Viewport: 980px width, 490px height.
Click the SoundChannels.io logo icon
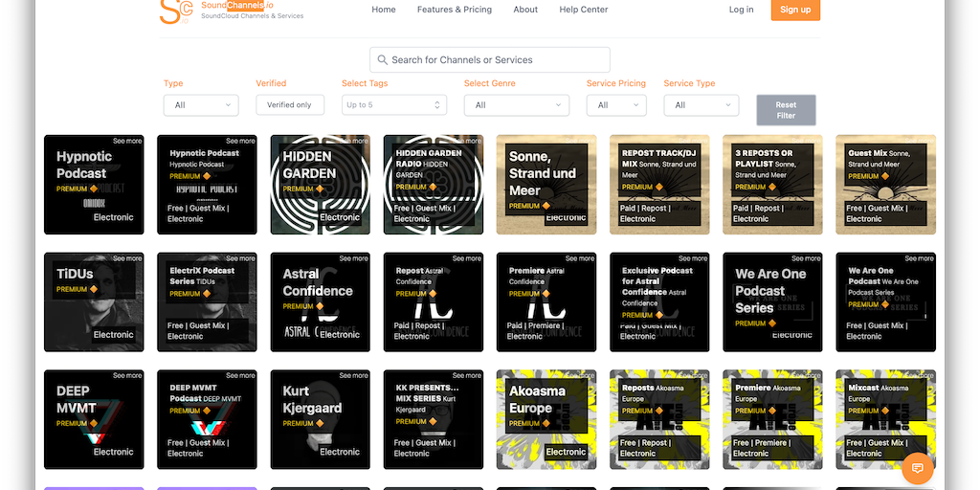pyautogui.click(x=175, y=11)
